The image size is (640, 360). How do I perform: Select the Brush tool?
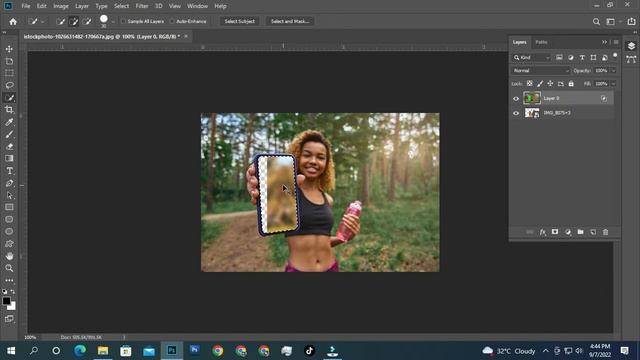(x=9, y=134)
